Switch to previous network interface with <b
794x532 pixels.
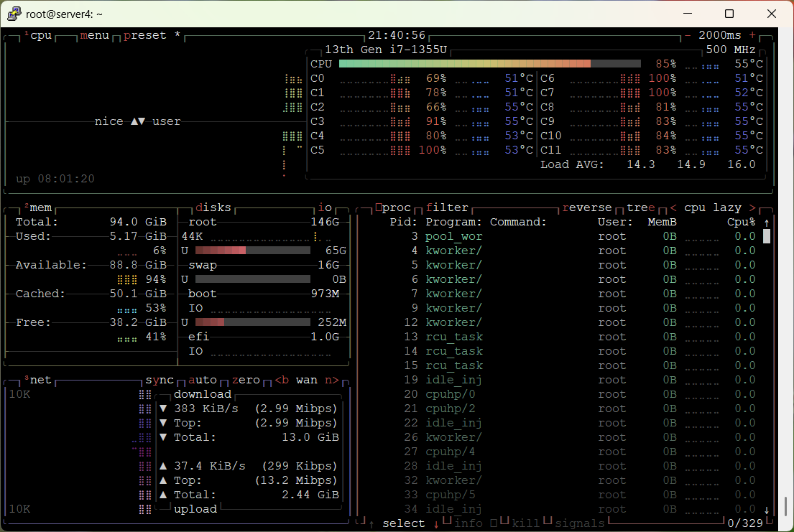click(282, 380)
